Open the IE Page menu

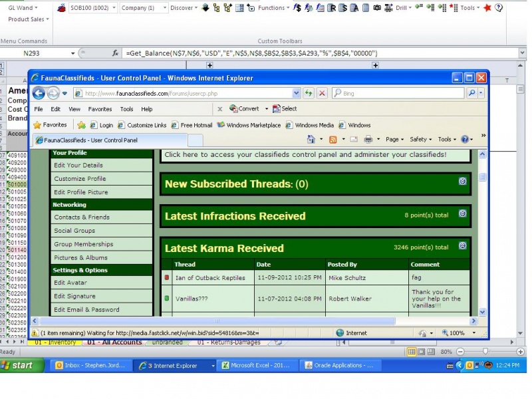tap(394, 139)
